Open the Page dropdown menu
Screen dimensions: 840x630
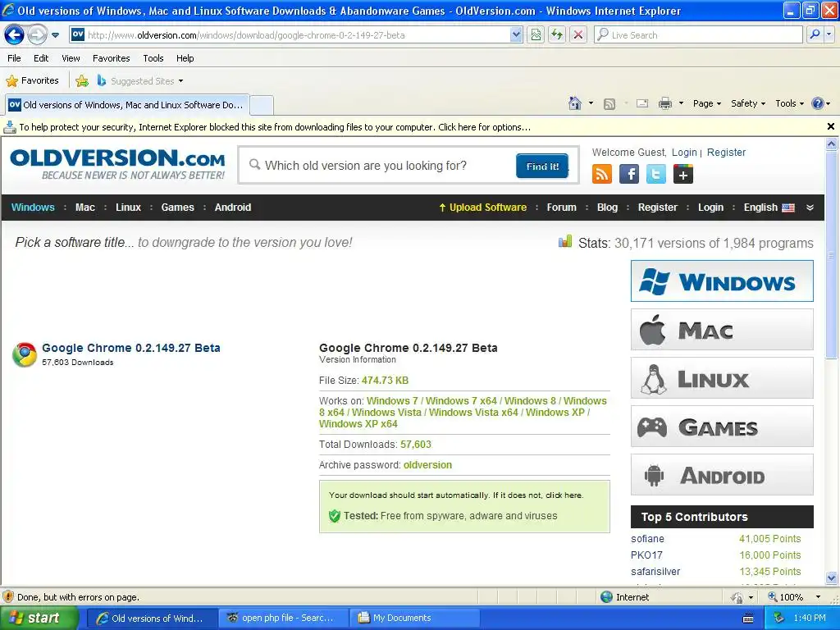707,103
